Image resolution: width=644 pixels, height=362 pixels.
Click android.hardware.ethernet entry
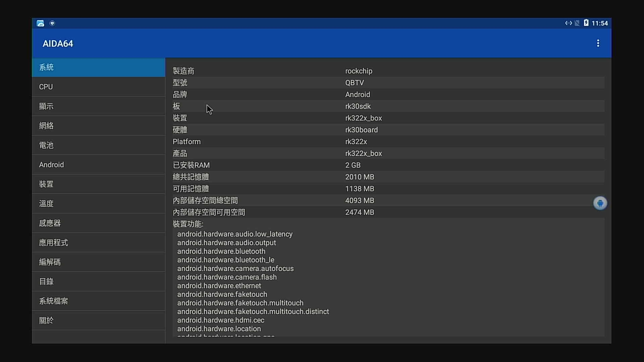[219, 286]
